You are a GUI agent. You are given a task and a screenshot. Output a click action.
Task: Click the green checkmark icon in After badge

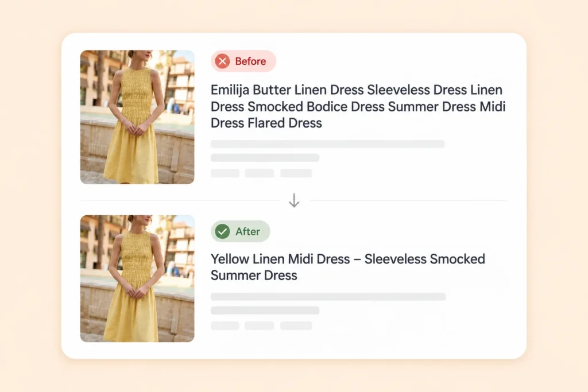coord(222,231)
